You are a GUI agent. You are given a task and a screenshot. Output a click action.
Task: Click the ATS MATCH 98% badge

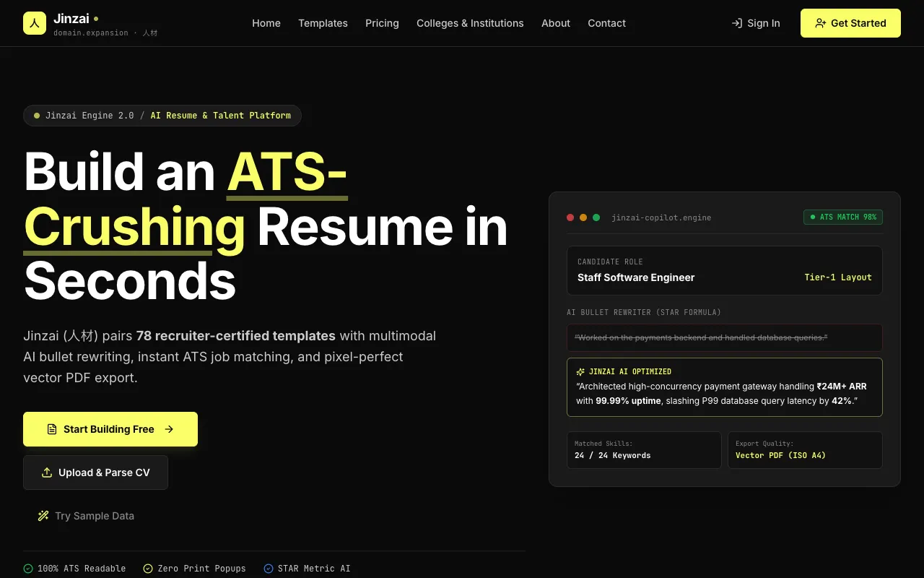843,217
